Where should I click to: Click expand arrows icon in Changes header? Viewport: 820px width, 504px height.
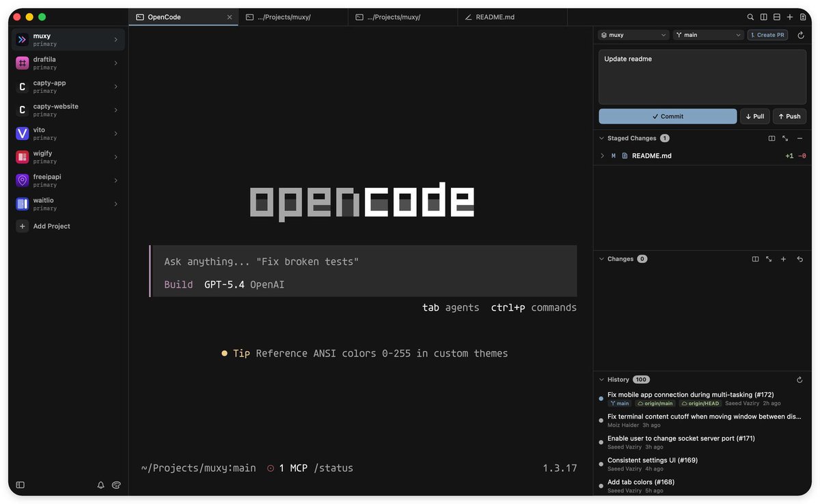(769, 259)
